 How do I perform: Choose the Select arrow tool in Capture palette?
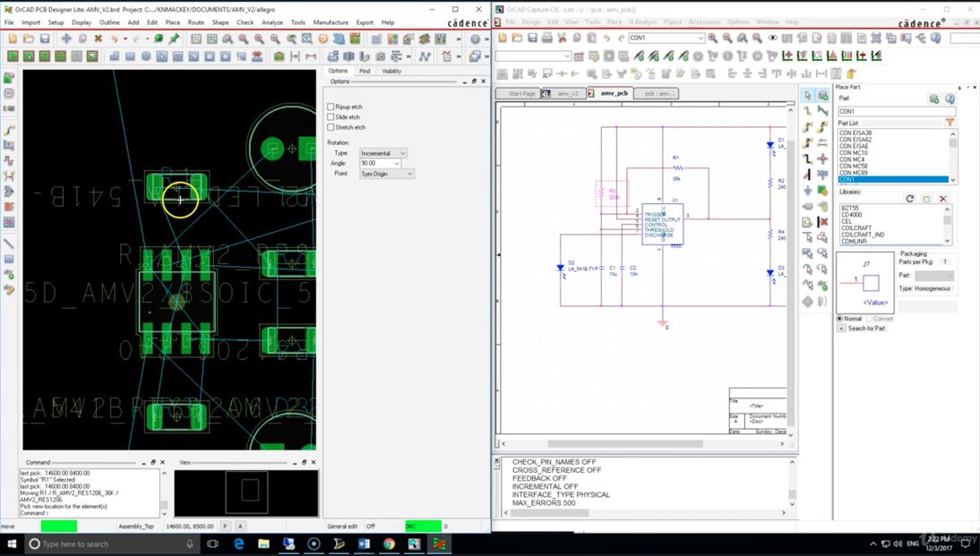(x=807, y=96)
